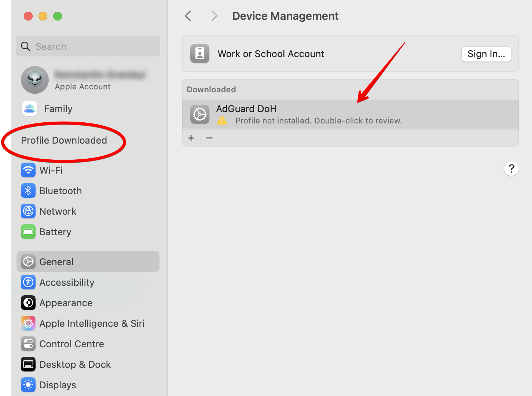Image resolution: width=532 pixels, height=396 pixels.
Task: Click the Accessibility icon
Action: 28,282
